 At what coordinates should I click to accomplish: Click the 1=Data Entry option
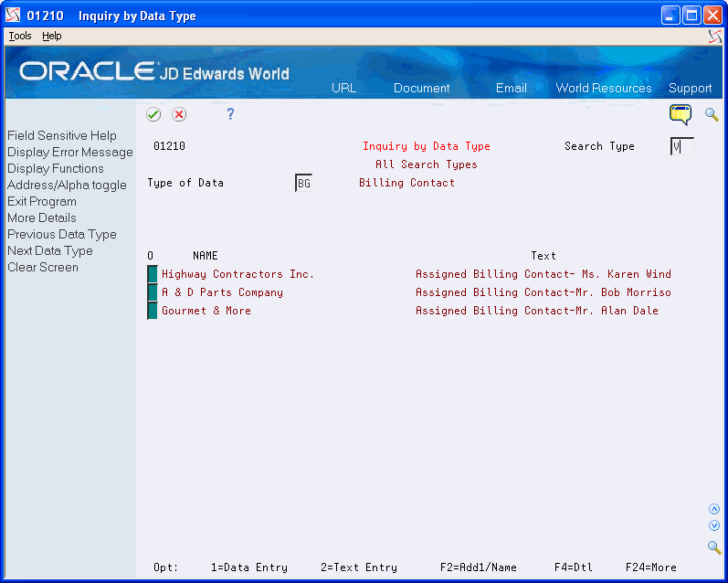tap(249, 567)
